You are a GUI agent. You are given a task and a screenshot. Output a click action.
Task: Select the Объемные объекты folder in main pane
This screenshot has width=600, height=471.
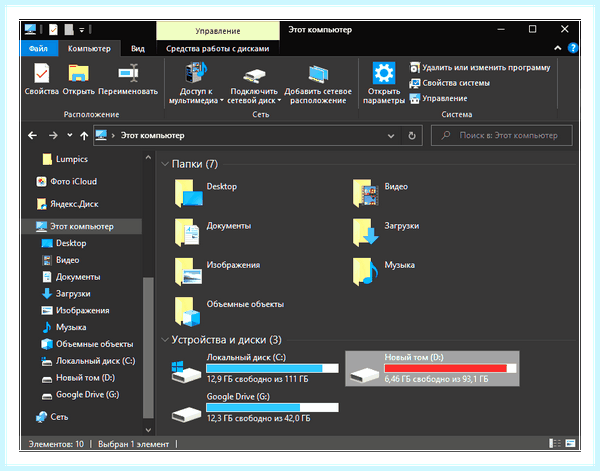[229, 311]
